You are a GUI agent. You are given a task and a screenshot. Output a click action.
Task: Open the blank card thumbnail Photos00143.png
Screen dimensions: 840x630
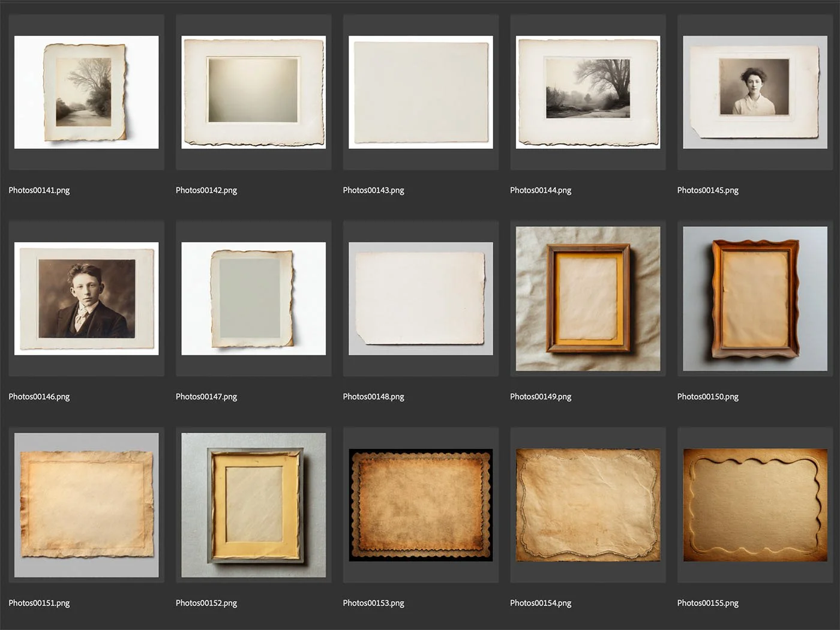pyautogui.click(x=421, y=92)
